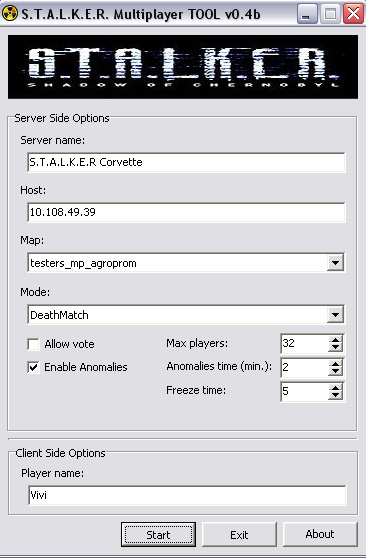Click the Freeze time value field
The height and width of the screenshot is (558, 366).
pos(304,391)
